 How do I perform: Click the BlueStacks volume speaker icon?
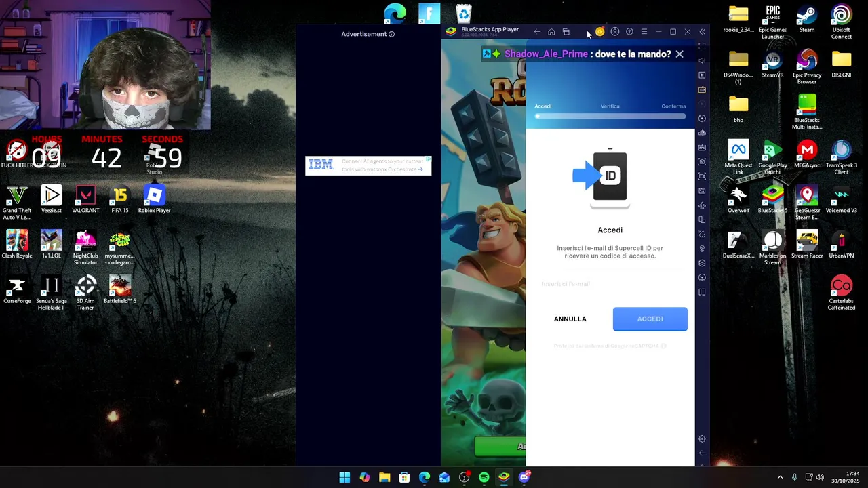tap(702, 61)
